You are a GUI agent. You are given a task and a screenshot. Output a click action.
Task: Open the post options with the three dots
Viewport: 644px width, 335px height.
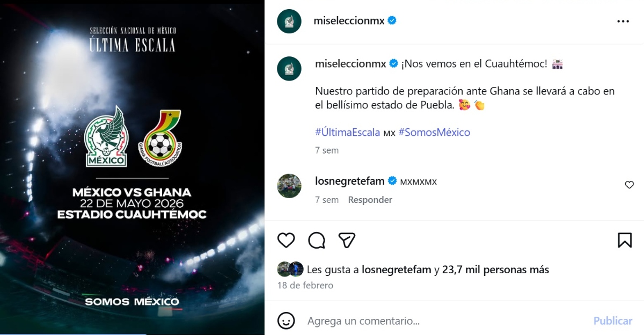tap(623, 21)
